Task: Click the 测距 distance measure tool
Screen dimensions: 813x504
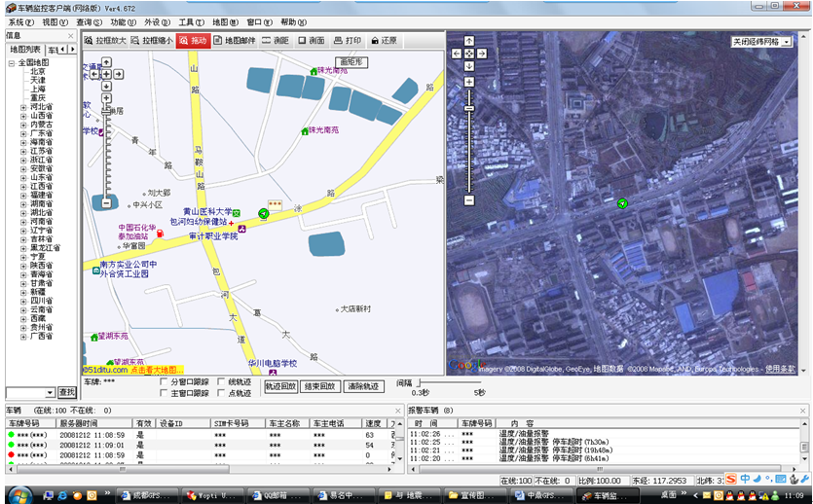Action: tap(277, 41)
